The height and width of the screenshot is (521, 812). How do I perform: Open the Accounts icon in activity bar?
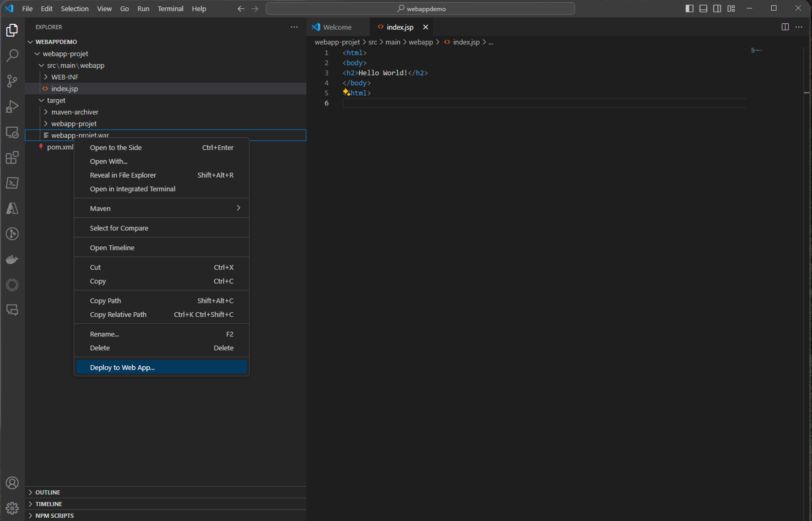point(12,483)
